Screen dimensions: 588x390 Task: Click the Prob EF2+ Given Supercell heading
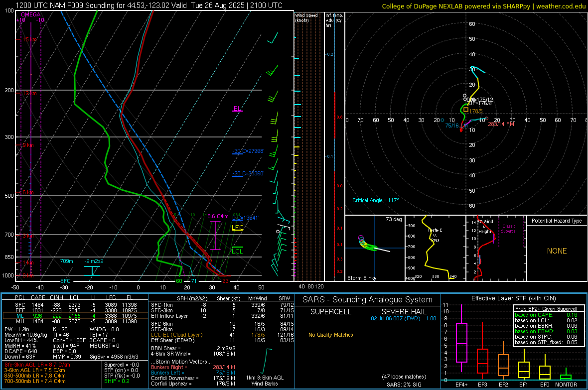click(546, 309)
